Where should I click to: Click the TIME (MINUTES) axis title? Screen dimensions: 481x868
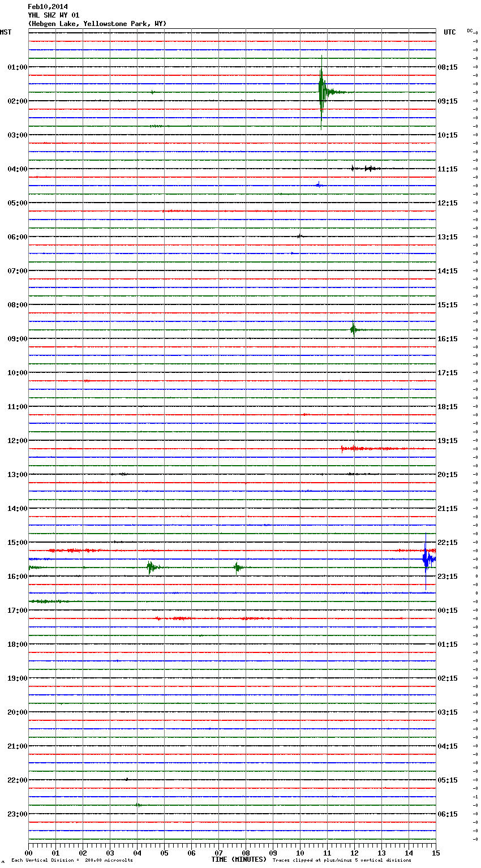click(239, 860)
